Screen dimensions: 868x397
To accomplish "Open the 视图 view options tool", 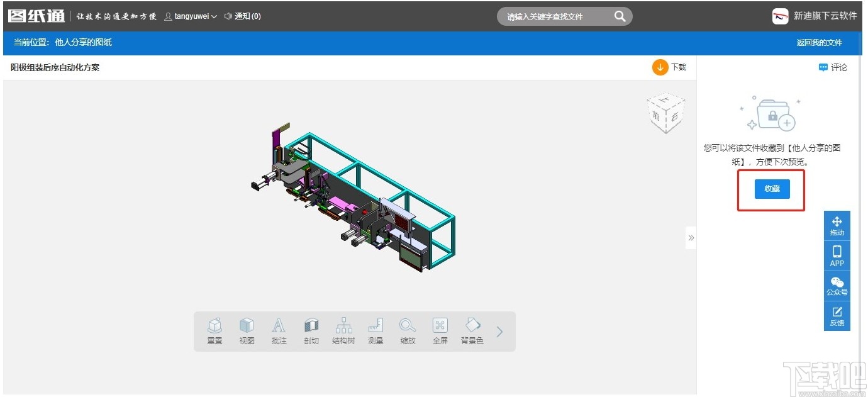I will click(x=247, y=331).
